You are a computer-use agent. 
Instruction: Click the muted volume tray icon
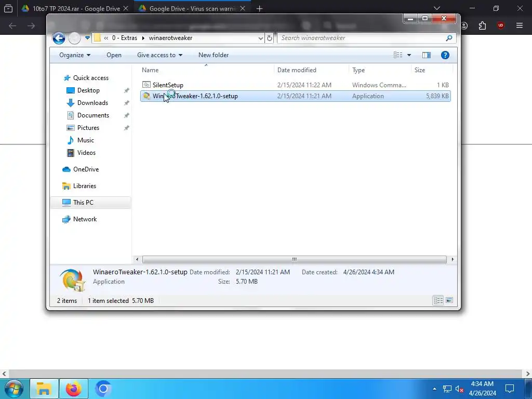[460, 389]
